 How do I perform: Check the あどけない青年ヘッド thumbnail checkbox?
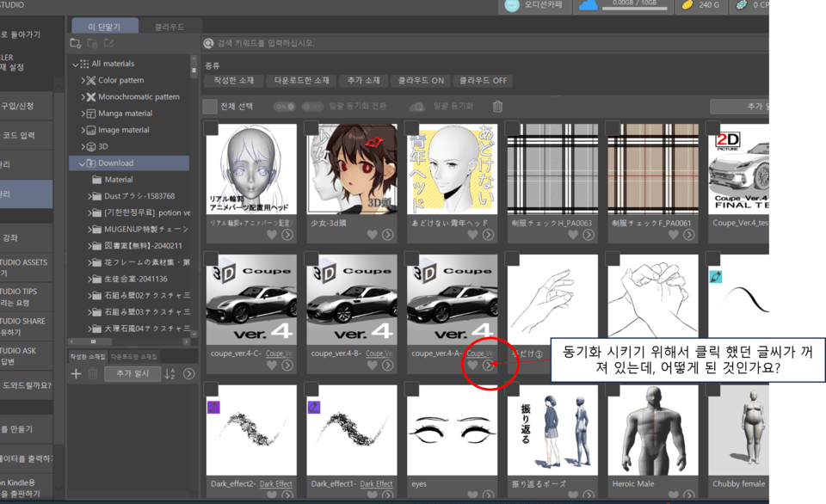[x=411, y=127]
